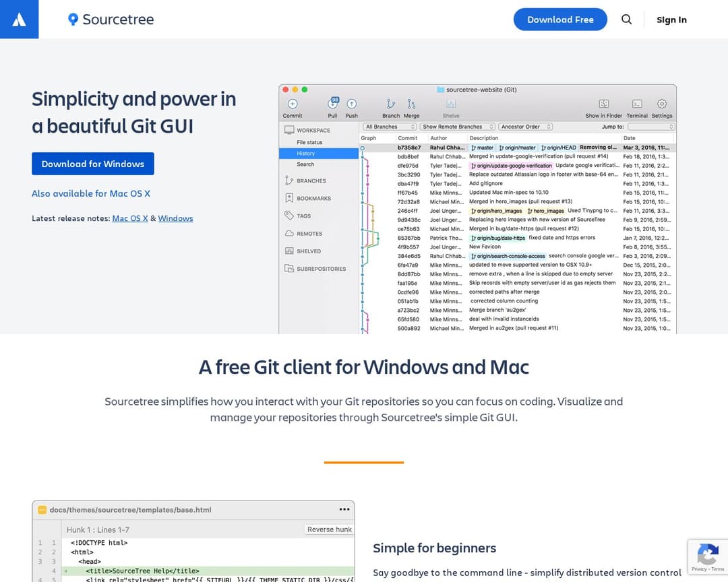The width and height of the screenshot is (728, 582).
Task: Open the Jump to dropdown
Action: click(651, 127)
